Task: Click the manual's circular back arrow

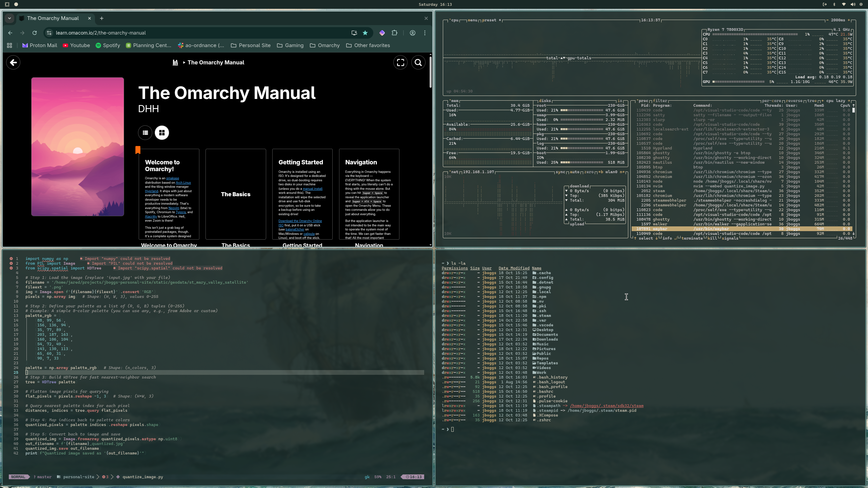Action: pos(13,62)
